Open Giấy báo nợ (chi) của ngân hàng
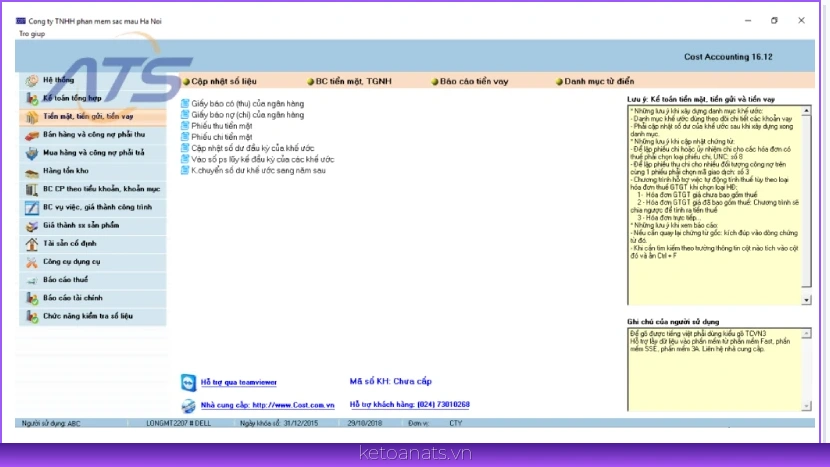This screenshot has width=830, height=467. pyautogui.click(x=248, y=115)
